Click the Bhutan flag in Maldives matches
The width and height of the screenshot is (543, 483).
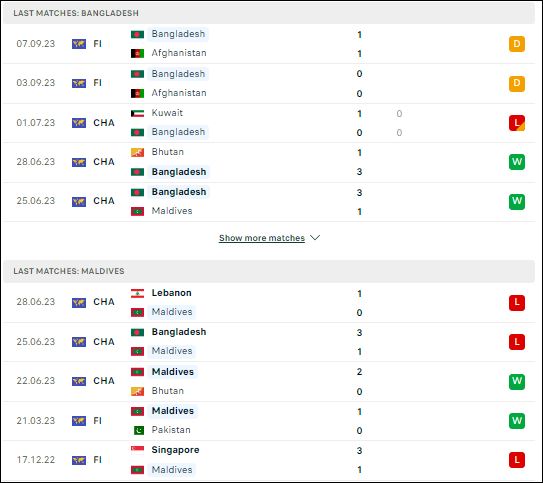[137, 391]
